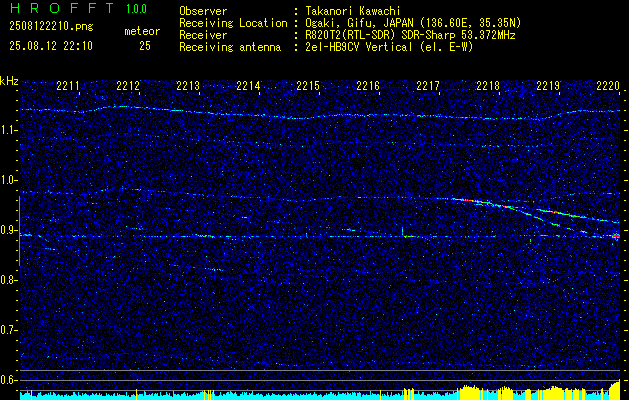Click the red echo peak near 2220

point(615,236)
